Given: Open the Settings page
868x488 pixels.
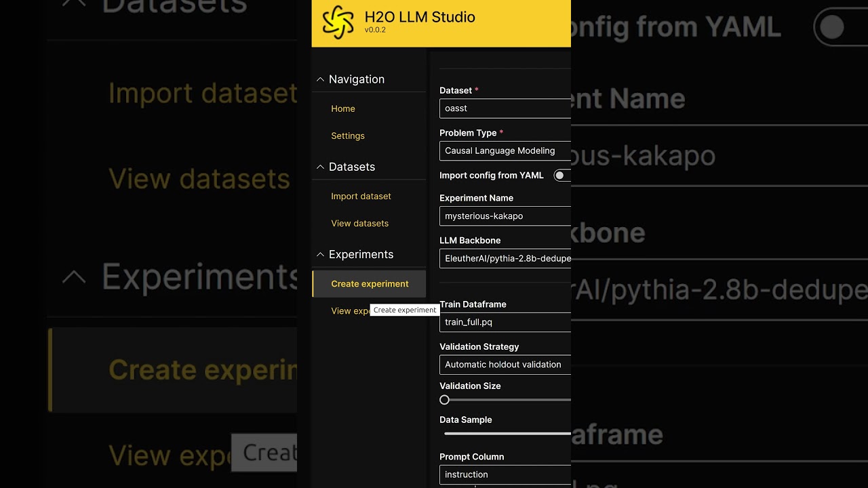Looking at the screenshot, I should 348,136.
